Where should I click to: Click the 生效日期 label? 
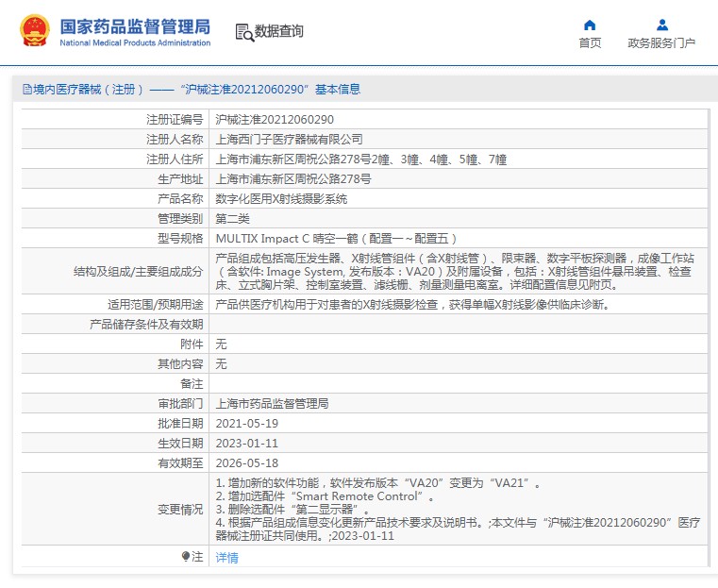tap(180, 443)
